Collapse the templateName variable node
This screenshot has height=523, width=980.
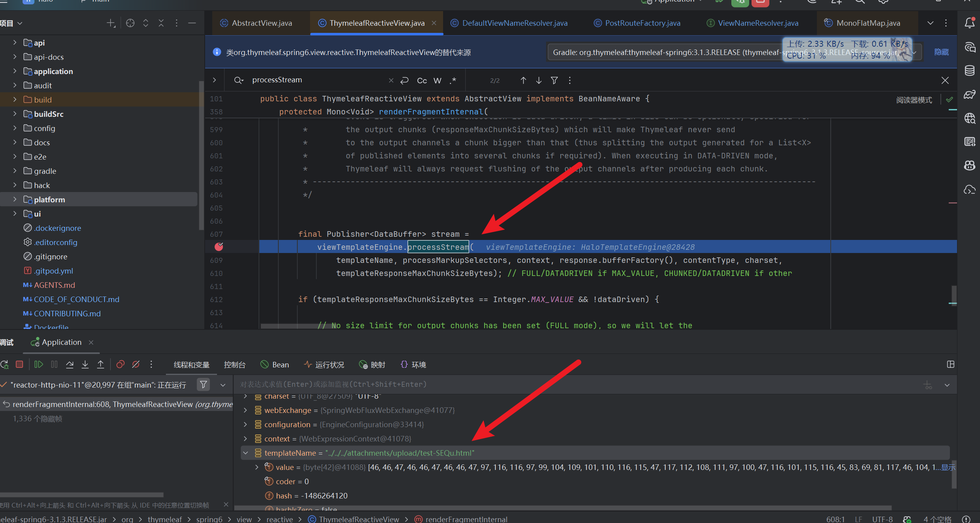coord(245,453)
